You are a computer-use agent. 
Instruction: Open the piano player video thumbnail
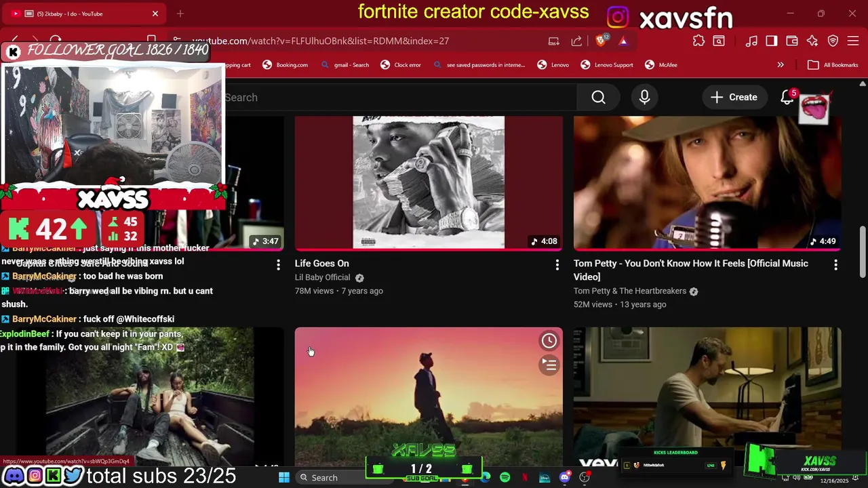click(707, 396)
